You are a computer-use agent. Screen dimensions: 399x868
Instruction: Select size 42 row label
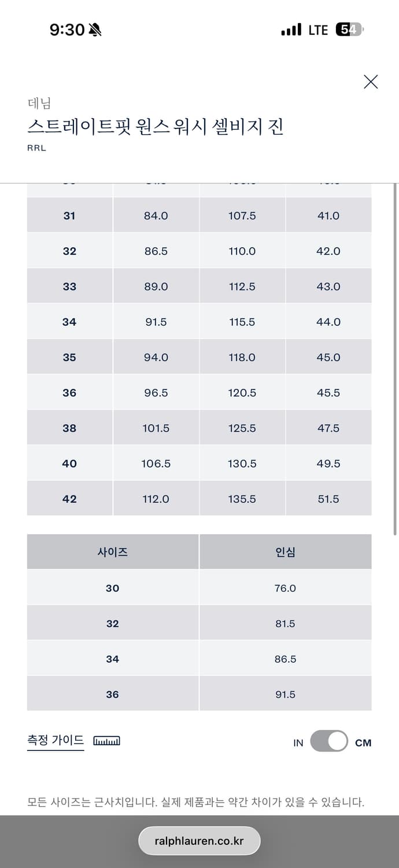[69, 499]
